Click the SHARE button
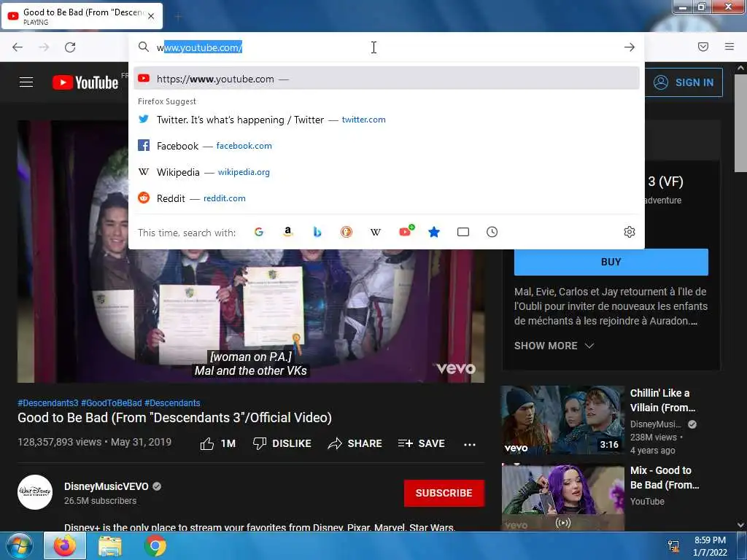The height and width of the screenshot is (560, 747). (355, 444)
